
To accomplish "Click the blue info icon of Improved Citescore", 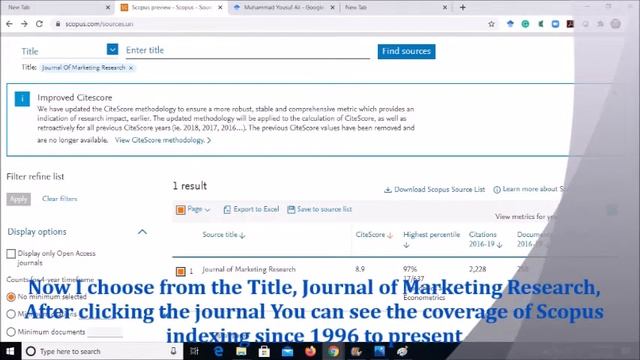I will (22, 99).
